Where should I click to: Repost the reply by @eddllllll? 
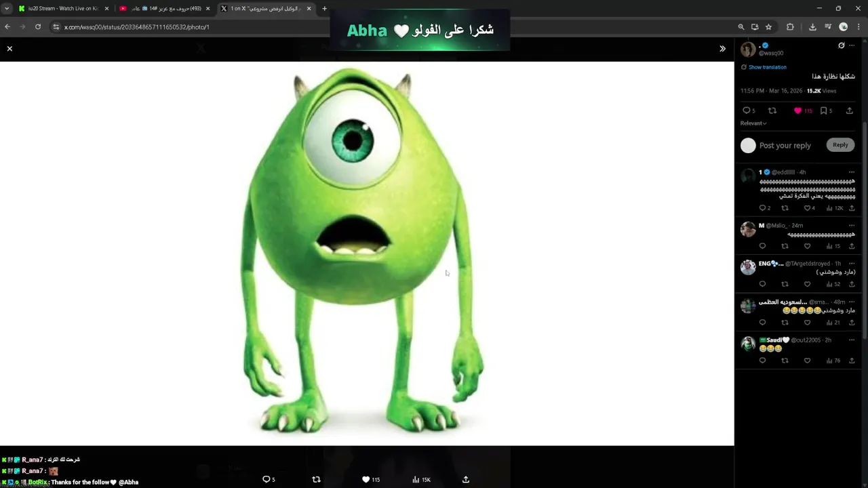click(785, 208)
